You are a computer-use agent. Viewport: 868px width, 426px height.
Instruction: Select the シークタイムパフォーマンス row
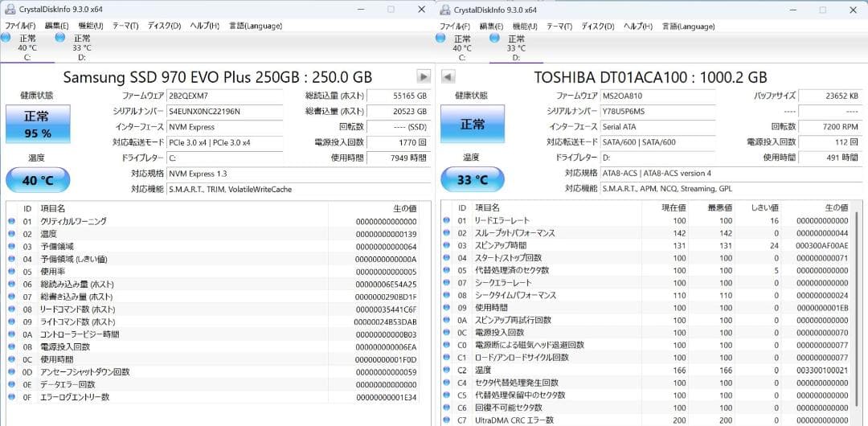click(646, 295)
